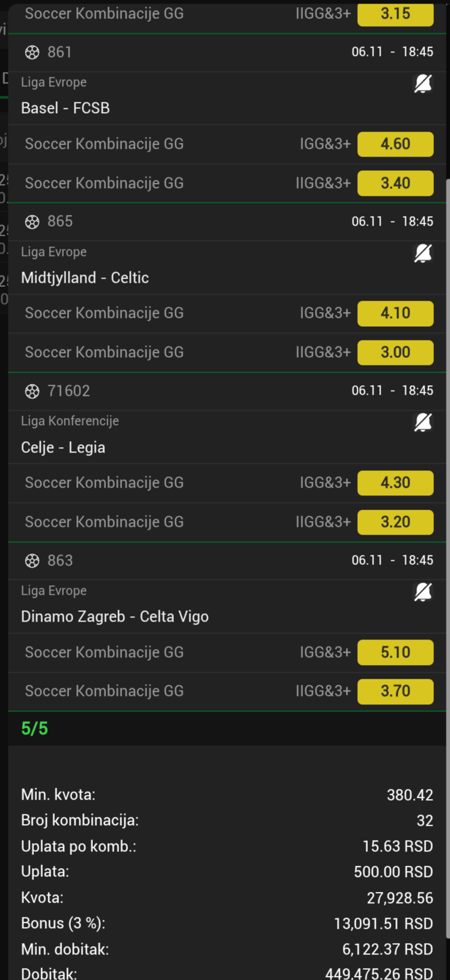Open the Dinamo Zagreb - Celta Vigo match

pyautogui.click(x=115, y=616)
